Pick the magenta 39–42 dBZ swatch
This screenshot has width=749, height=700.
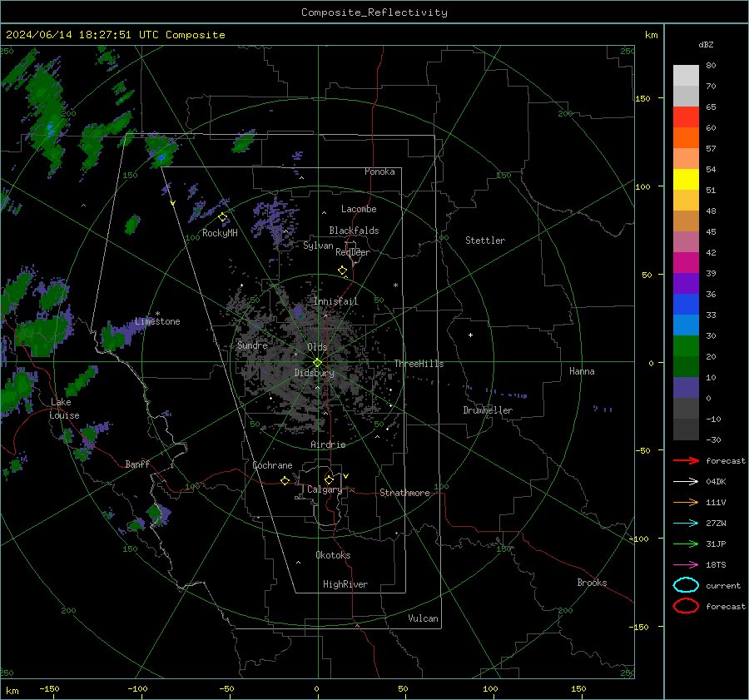[x=686, y=263]
